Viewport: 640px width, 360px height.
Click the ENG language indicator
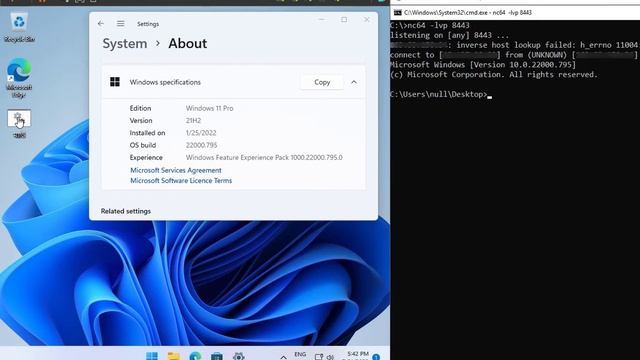[x=300, y=355]
